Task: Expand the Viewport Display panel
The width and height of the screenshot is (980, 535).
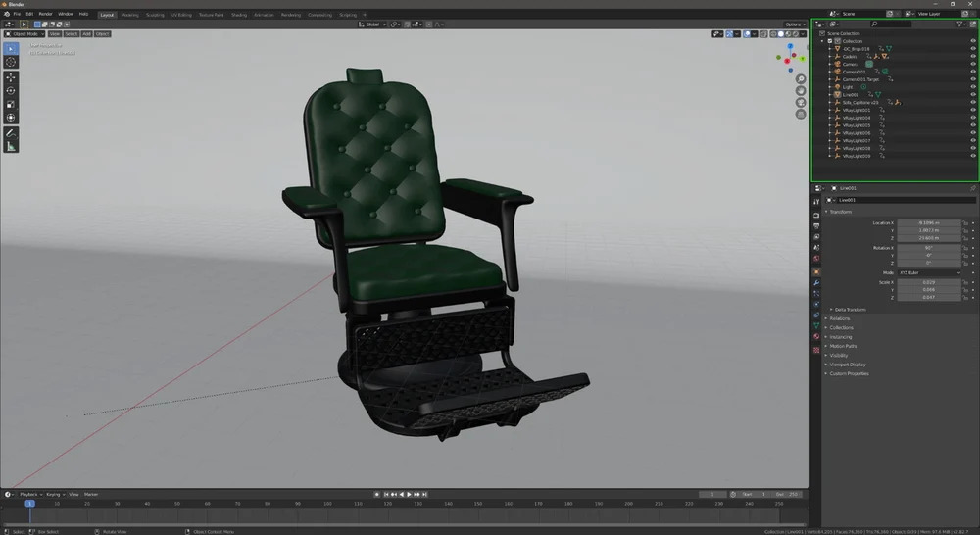Action: [x=847, y=365]
